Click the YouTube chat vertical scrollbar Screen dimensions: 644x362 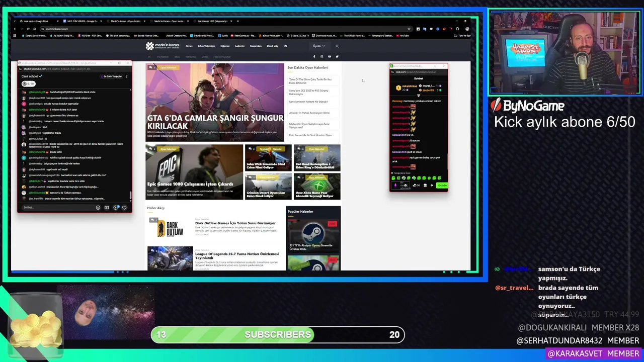(x=130, y=196)
